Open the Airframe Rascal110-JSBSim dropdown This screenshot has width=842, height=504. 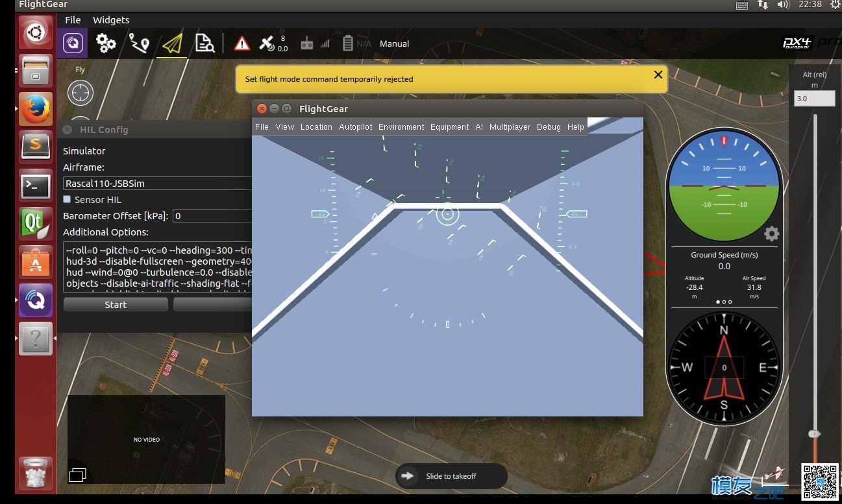pos(158,184)
